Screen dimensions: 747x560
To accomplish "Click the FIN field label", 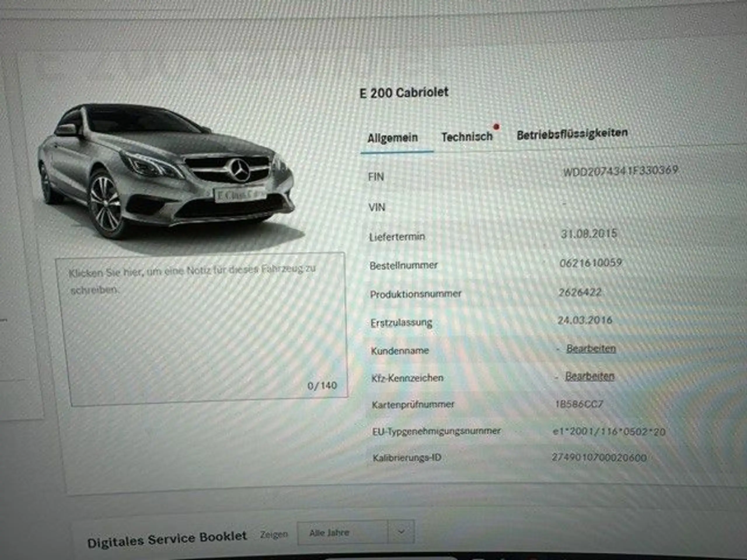I will click(x=376, y=176).
